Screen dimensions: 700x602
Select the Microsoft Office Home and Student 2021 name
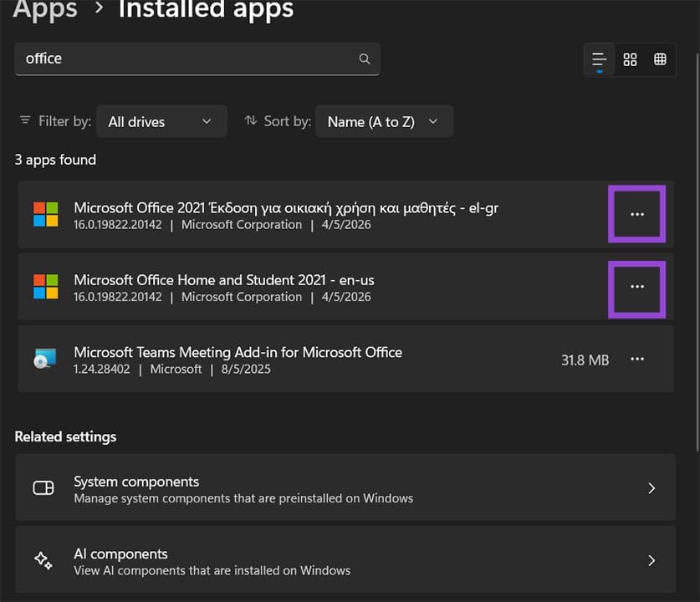pos(224,280)
